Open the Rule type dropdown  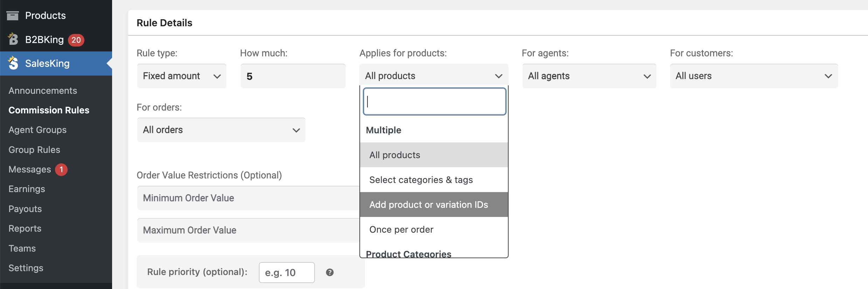[182, 76]
